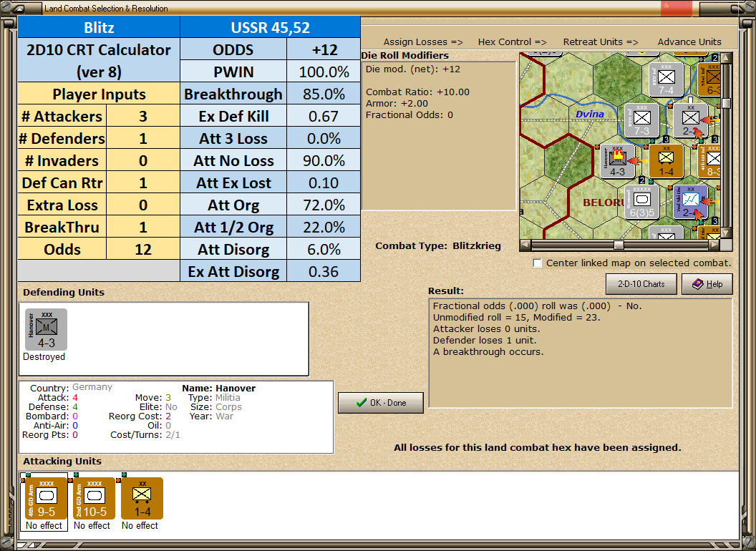Screen dimensions: 756x551
Task: Click the "Blitz" header cell
Action: [x=99, y=27]
